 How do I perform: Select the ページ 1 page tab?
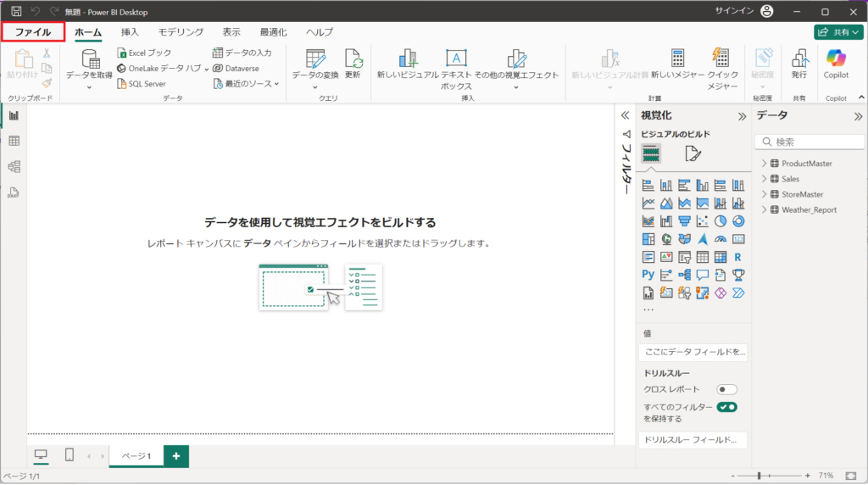(x=136, y=455)
